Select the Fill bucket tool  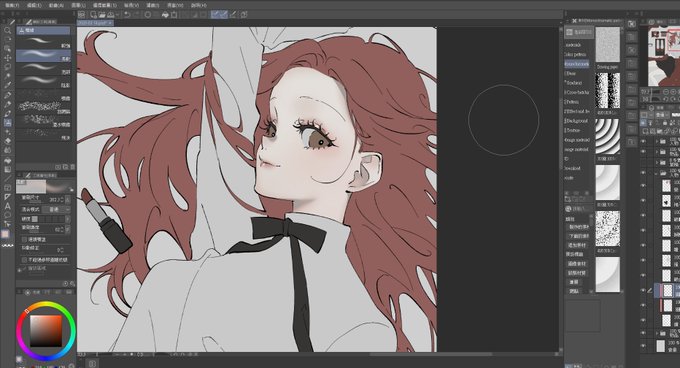7,160
